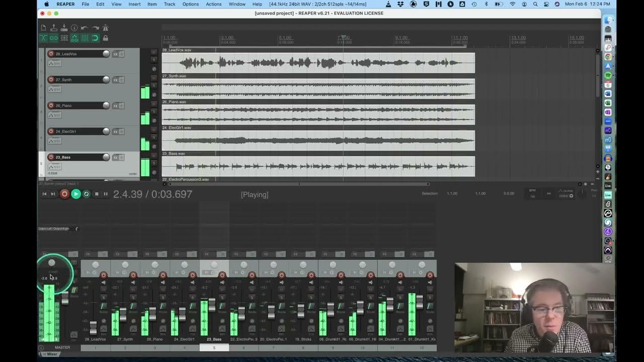Viewport: 644px width, 362px height.
Task: Open Project Settings info icon
Action: click(x=74, y=28)
